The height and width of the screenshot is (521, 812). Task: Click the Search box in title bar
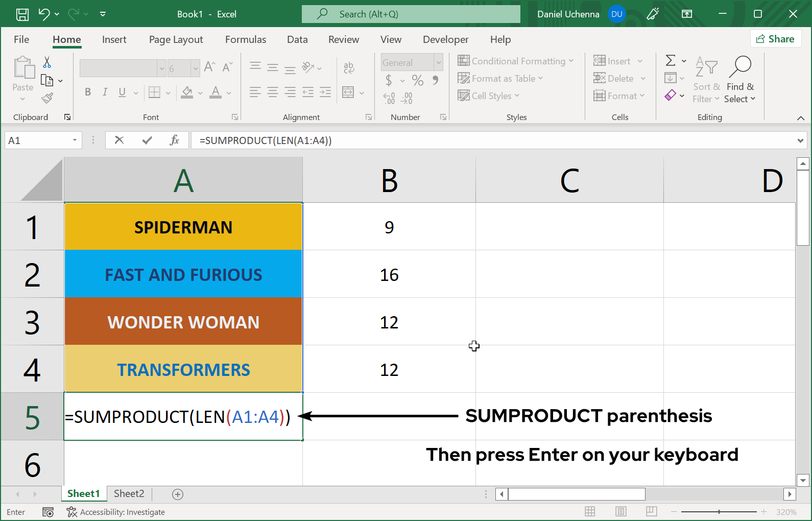coord(411,14)
